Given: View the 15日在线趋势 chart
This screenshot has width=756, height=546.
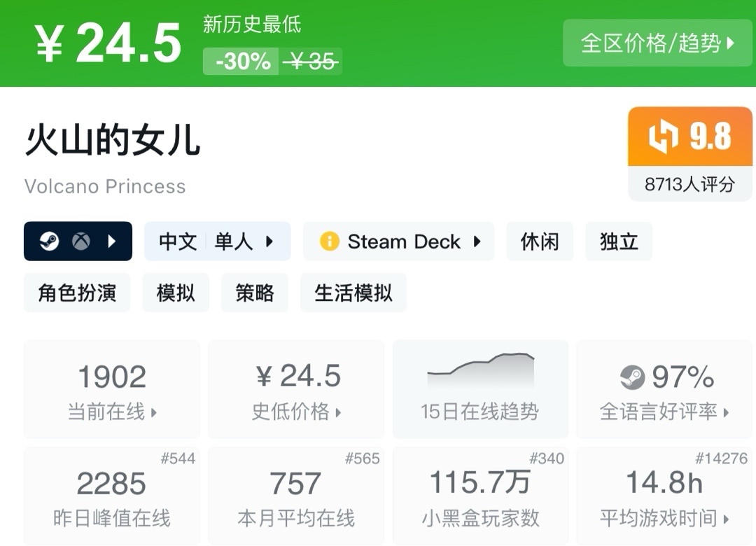Looking at the screenshot, I should pyautogui.click(x=480, y=389).
